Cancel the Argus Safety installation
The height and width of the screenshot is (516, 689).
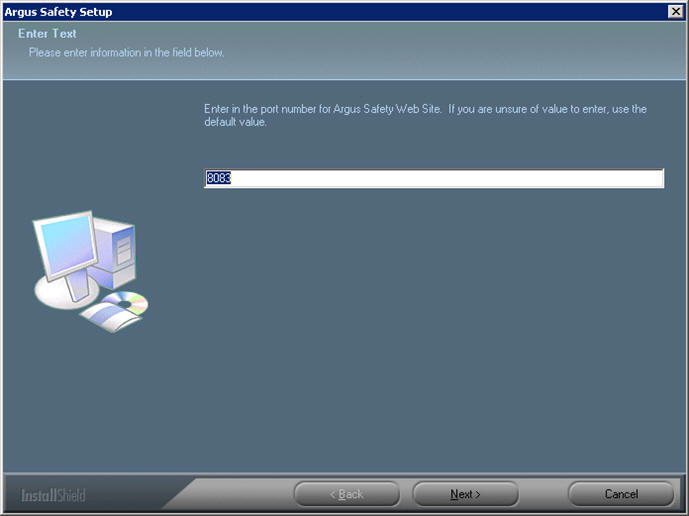pos(621,494)
